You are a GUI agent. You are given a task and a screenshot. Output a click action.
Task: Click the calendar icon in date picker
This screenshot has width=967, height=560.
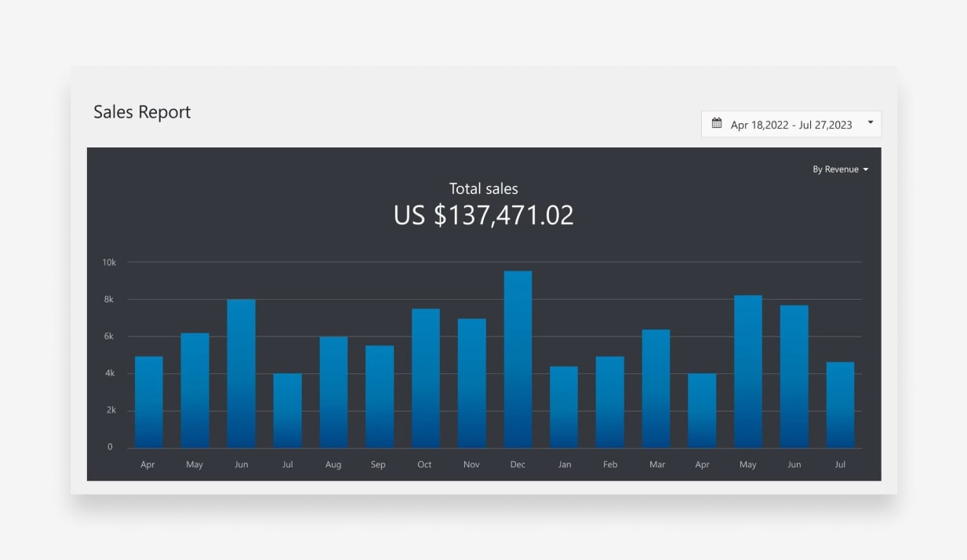(717, 124)
